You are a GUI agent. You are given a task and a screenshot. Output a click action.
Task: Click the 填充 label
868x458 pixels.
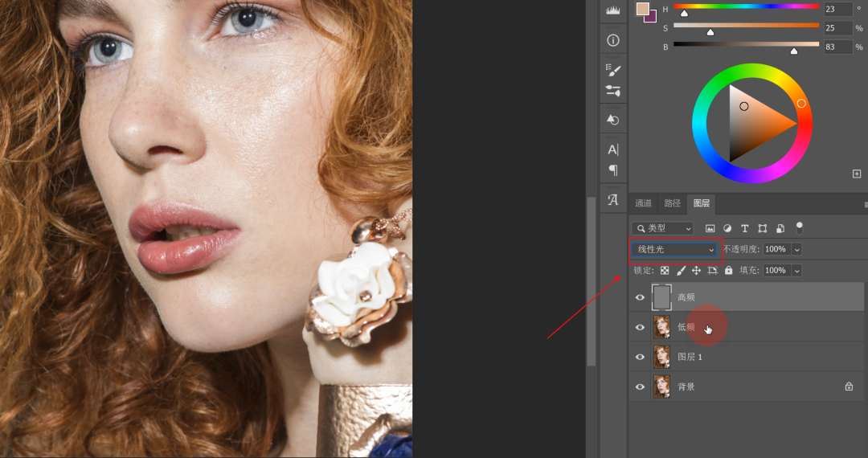click(x=749, y=271)
